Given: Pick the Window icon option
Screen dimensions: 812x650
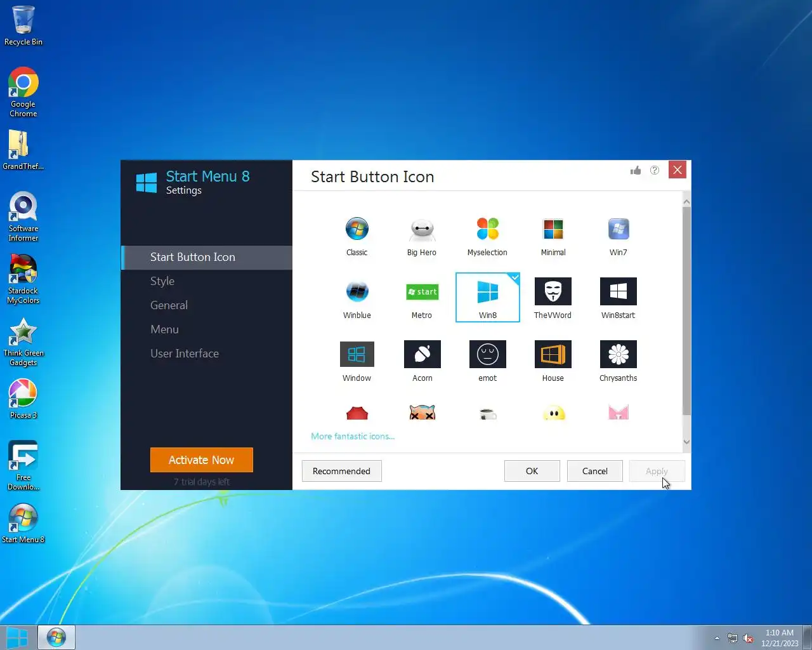Looking at the screenshot, I should (357, 361).
